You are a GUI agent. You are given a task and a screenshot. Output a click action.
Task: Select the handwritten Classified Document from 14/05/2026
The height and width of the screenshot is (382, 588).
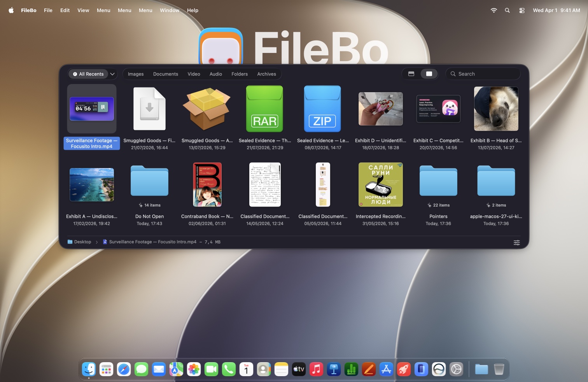coord(265,185)
